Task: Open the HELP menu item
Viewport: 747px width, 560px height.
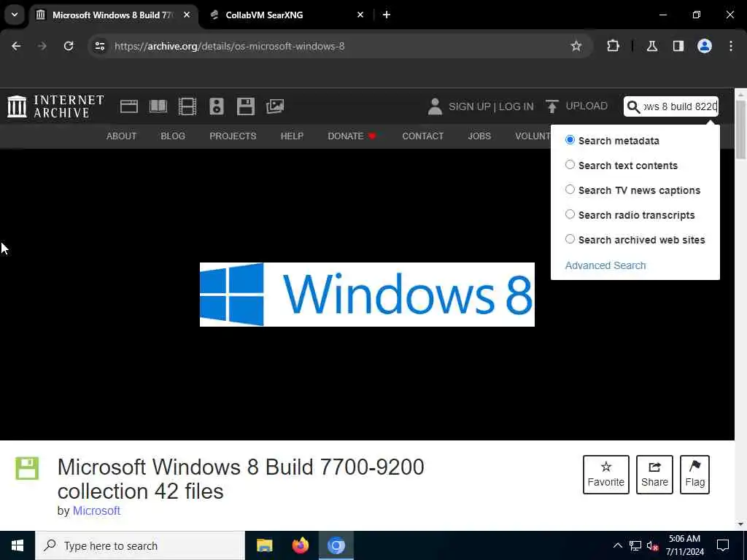Action: [292, 136]
